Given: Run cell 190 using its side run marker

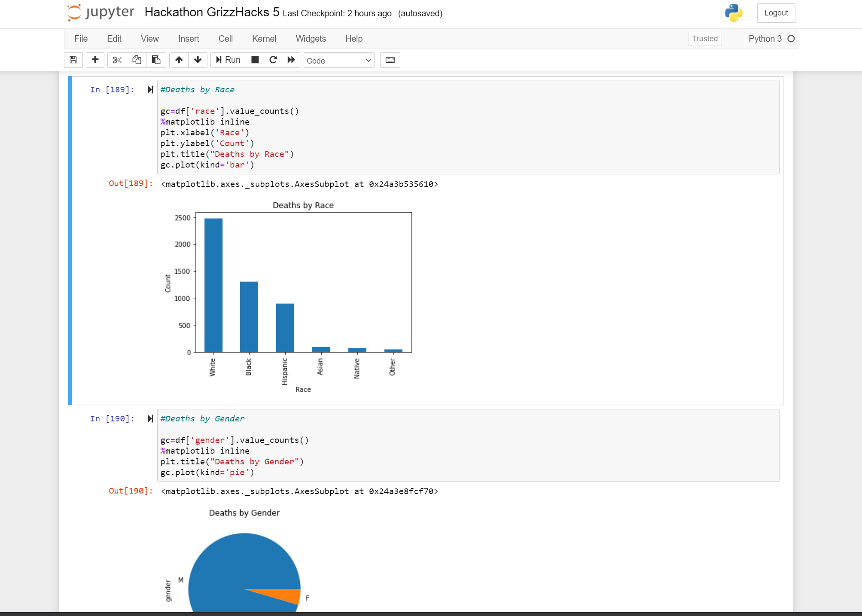Looking at the screenshot, I should [150, 419].
